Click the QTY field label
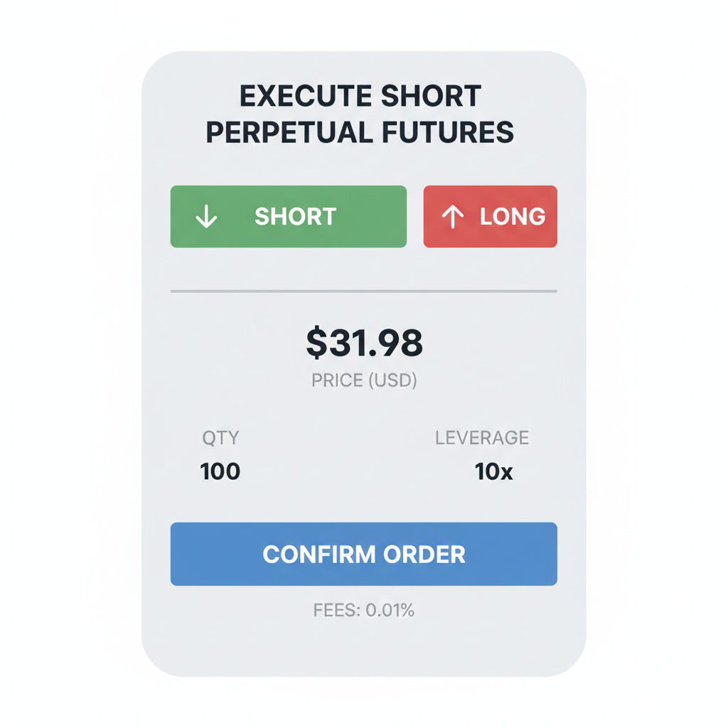The height and width of the screenshot is (728, 728). (219, 438)
